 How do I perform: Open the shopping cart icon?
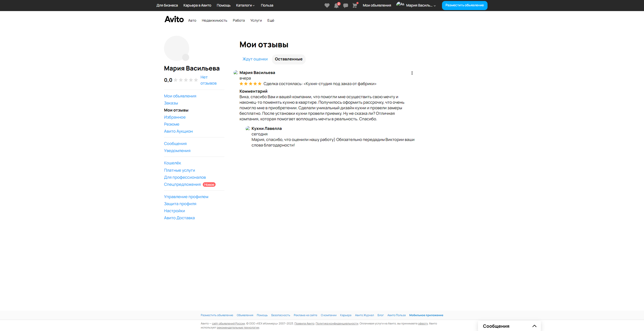point(355,6)
